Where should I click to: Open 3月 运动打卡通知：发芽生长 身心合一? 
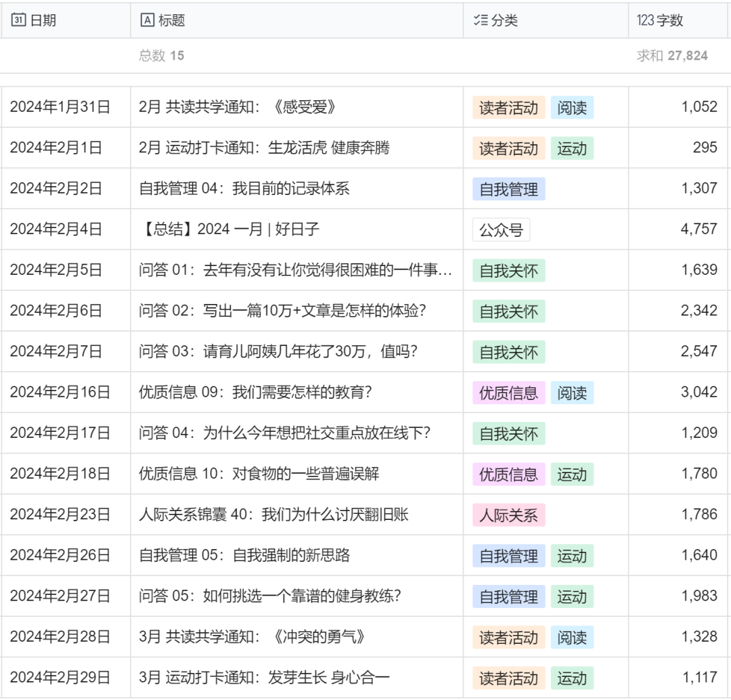(x=264, y=678)
